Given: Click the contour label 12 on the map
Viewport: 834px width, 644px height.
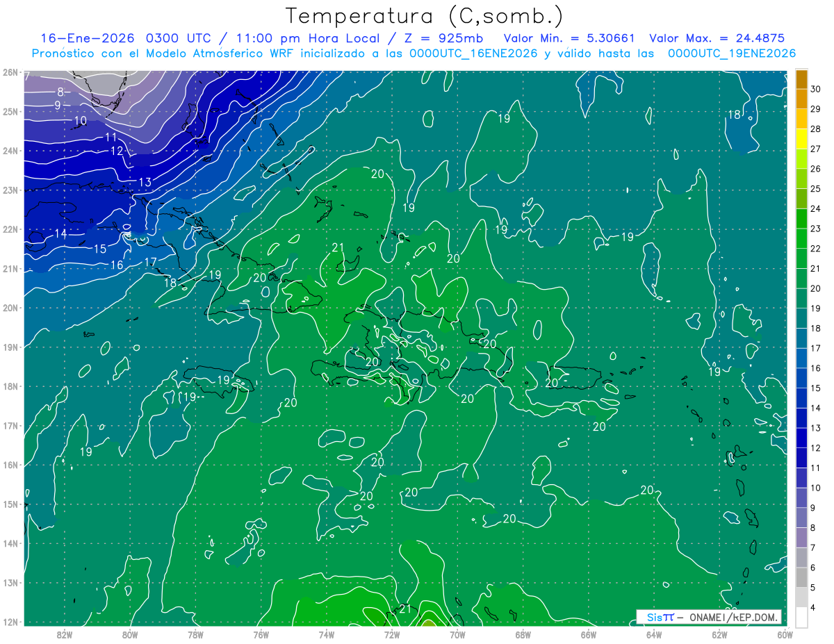Looking at the screenshot, I should (117, 151).
